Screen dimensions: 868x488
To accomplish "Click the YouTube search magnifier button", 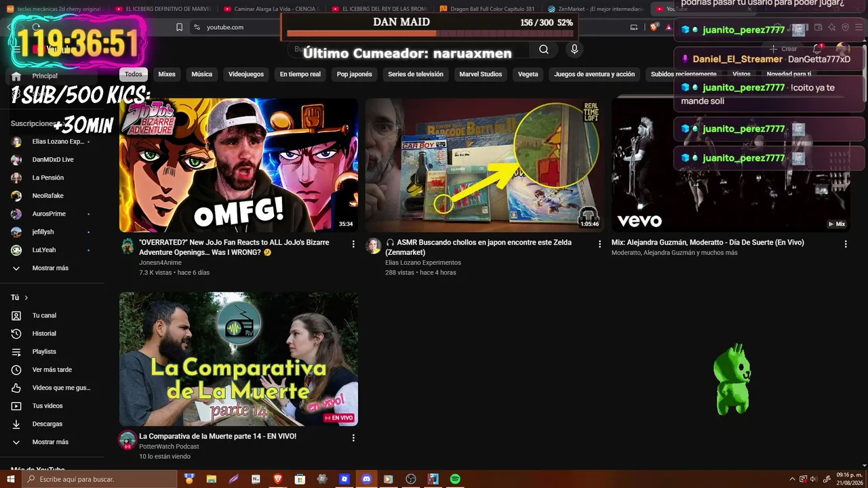I will [544, 49].
